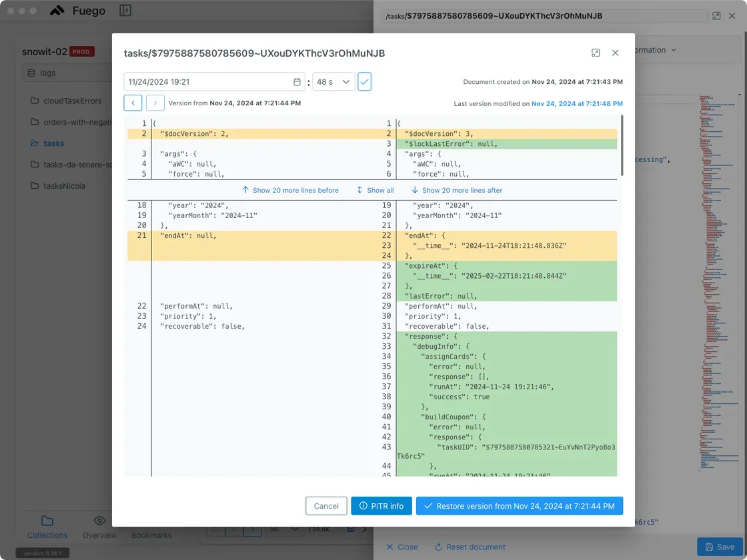Show 20 more lines after
The width and height of the screenshot is (747, 560).
coord(457,190)
